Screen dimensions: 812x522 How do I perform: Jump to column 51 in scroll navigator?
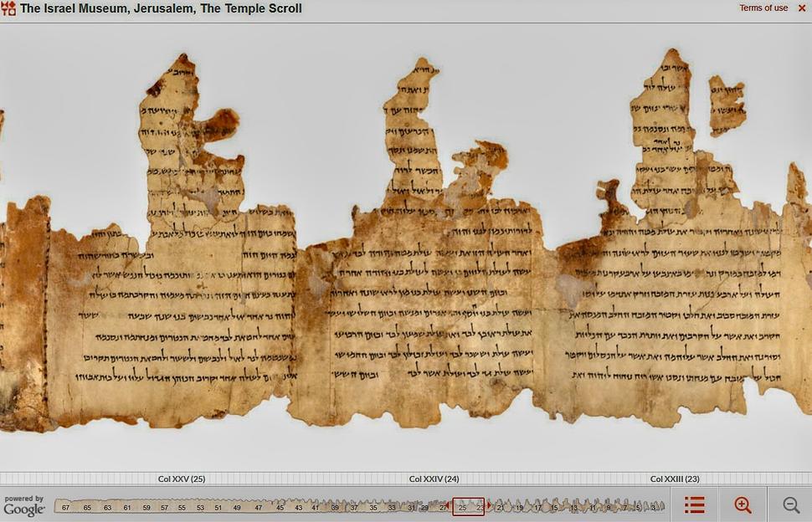(x=218, y=508)
